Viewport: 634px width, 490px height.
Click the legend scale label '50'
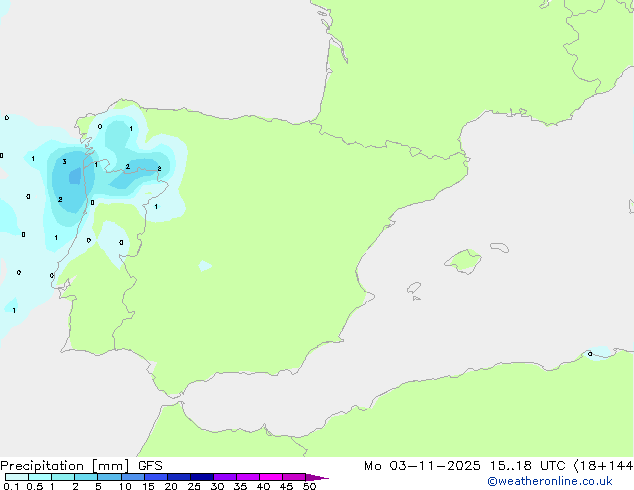[309, 486]
